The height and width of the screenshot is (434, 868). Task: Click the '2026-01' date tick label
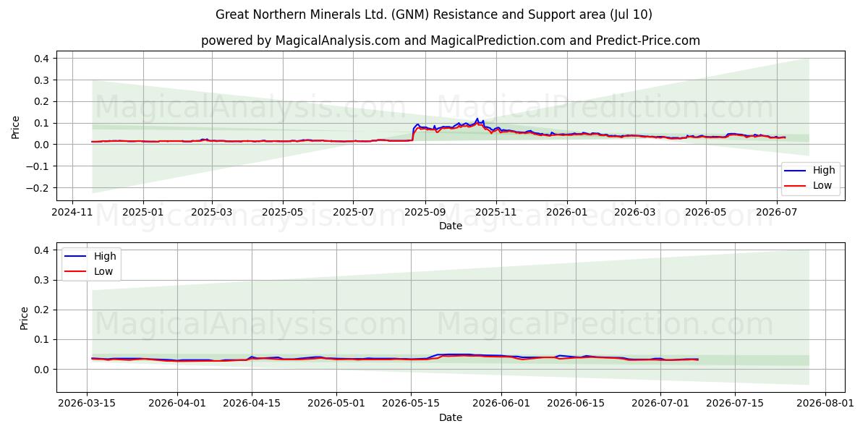click(x=566, y=213)
